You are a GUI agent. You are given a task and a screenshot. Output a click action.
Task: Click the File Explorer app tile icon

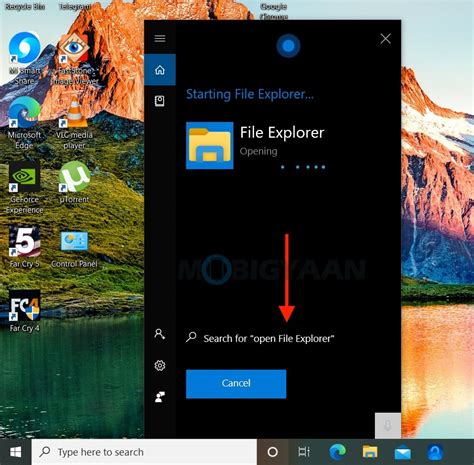pos(210,145)
